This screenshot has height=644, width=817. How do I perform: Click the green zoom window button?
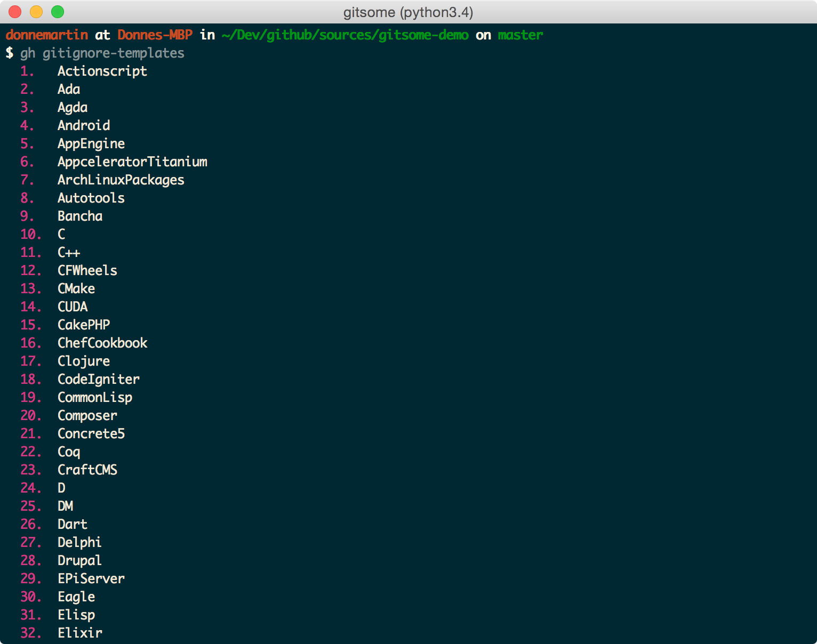point(58,12)
